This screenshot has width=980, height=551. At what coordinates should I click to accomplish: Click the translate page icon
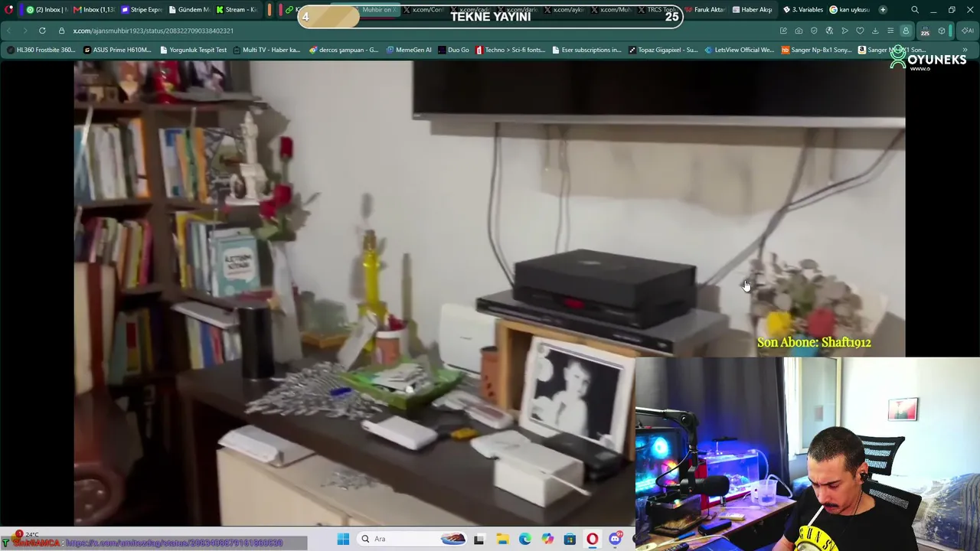[x=829, y=31]
